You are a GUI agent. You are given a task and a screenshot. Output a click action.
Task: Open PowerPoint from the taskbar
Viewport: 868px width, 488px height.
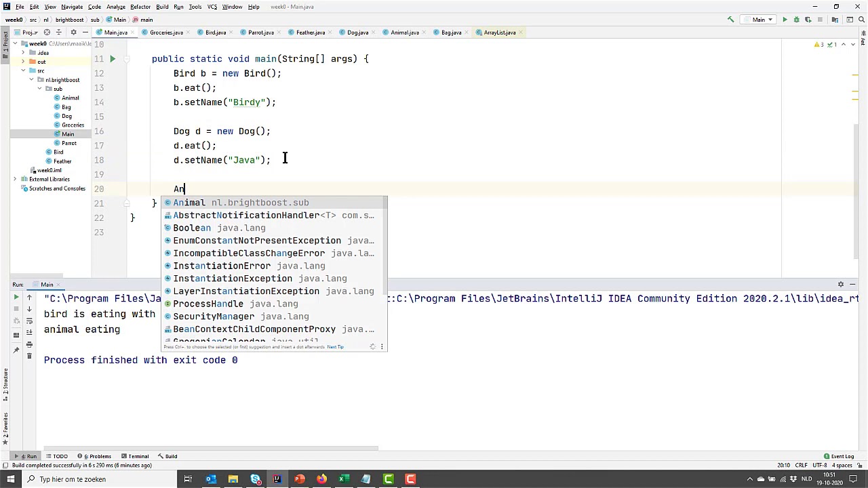pyautogui.click(x=299, y=479)
